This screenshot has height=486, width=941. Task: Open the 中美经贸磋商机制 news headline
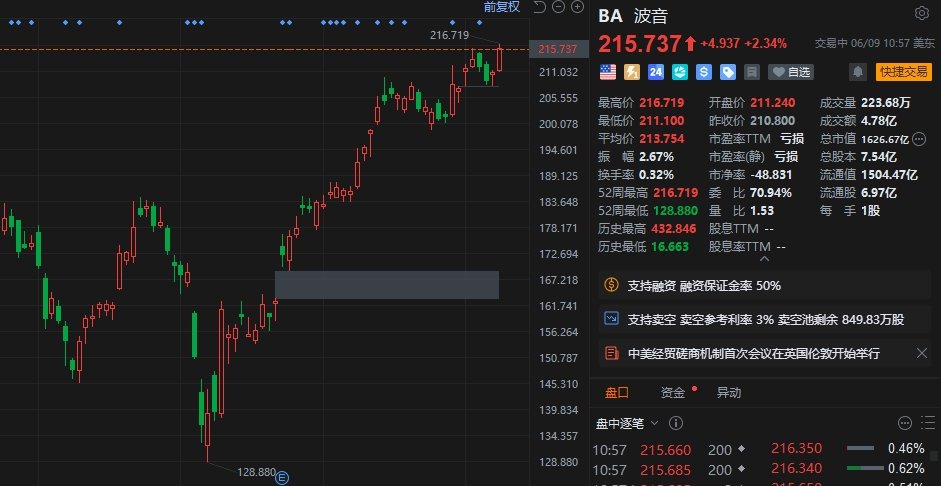point(754,353)
